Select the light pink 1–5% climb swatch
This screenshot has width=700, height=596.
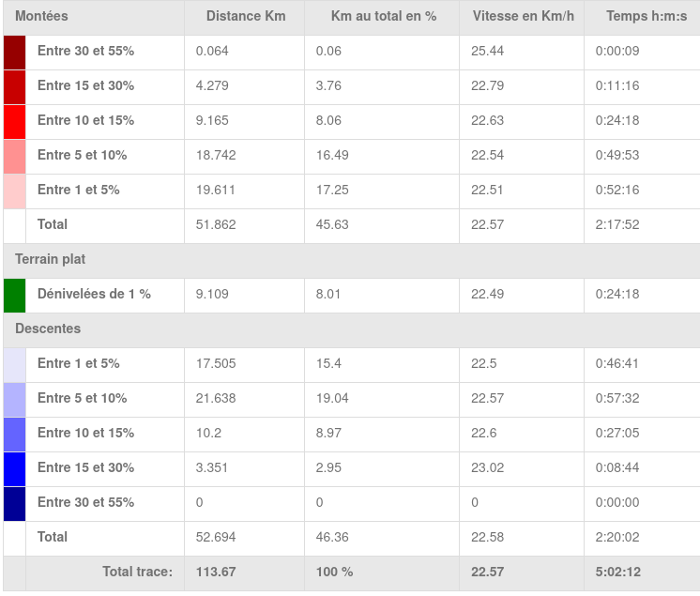click(x=14, y=191)
